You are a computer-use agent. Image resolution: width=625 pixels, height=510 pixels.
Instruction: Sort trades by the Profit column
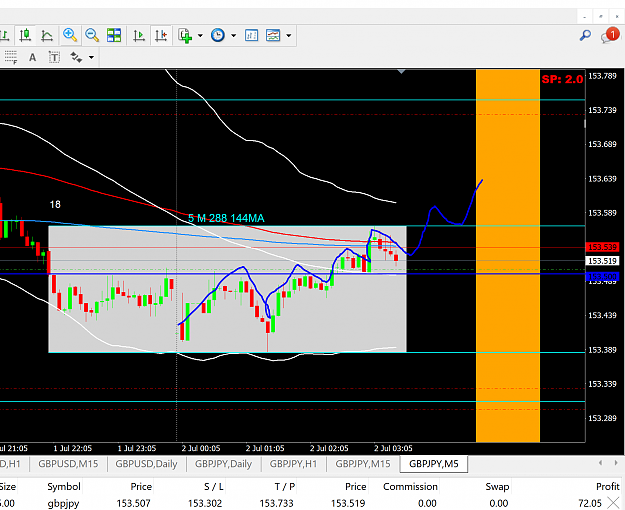point(607,486)
